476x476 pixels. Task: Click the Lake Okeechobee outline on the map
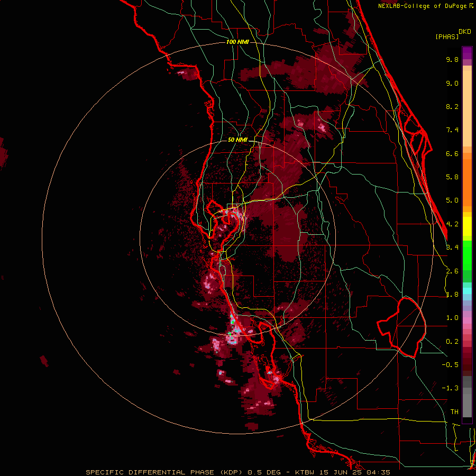[401, 327]
